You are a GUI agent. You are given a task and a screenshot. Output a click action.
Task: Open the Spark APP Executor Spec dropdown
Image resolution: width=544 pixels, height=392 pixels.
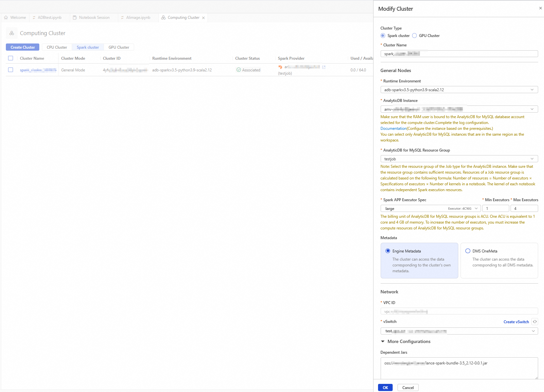(x=431, y=208)
